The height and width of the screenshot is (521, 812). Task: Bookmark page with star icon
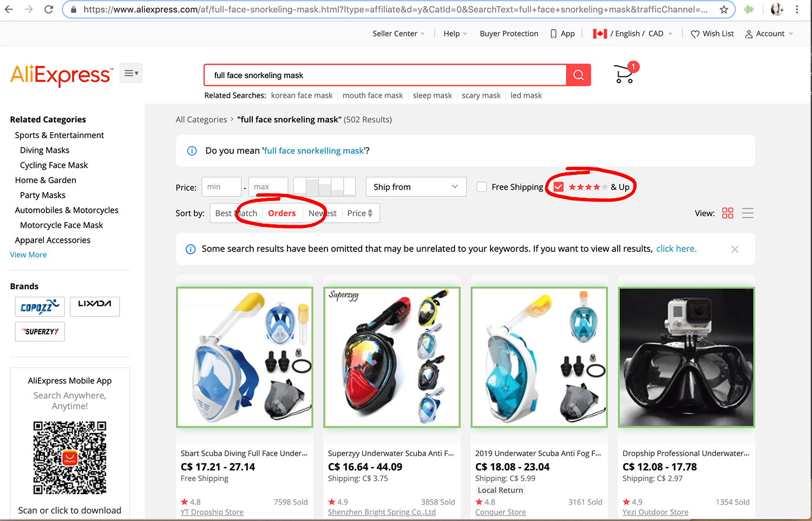tap(724, 9)
